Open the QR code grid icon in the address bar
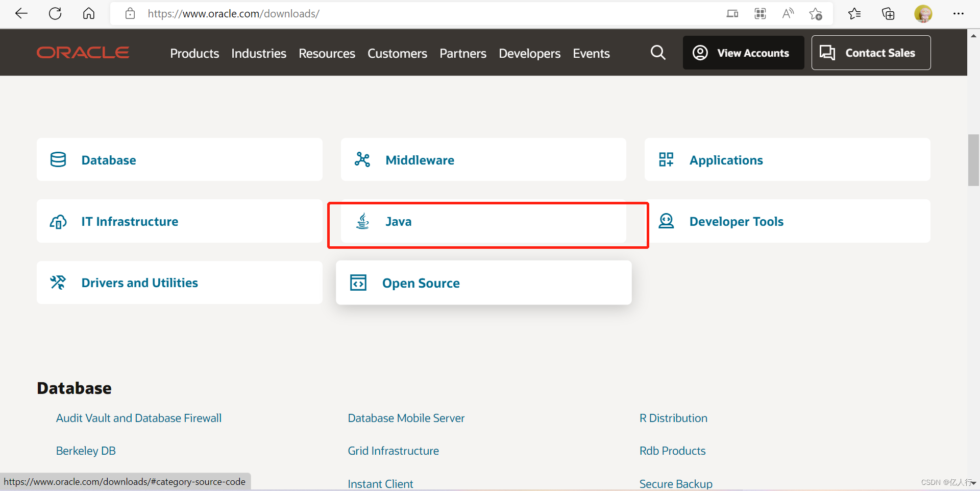Viewport: 980px width, 491px height. coord(760,14)
